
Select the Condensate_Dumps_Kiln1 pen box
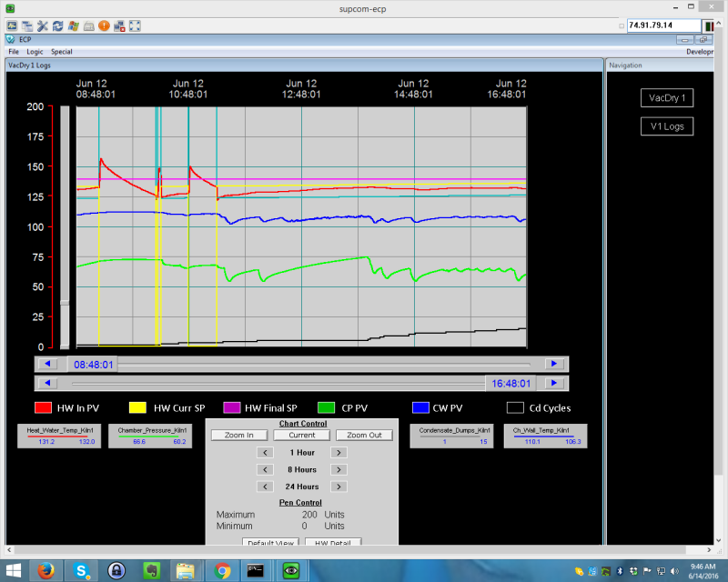point(452,436)
